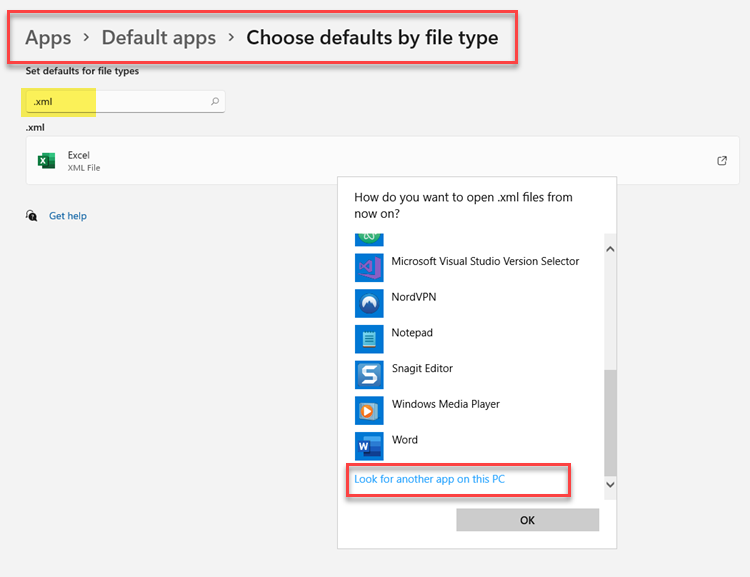Go to Apps in the breadcrumb
This screenshot has width=750, height=577.
point(48,38)
